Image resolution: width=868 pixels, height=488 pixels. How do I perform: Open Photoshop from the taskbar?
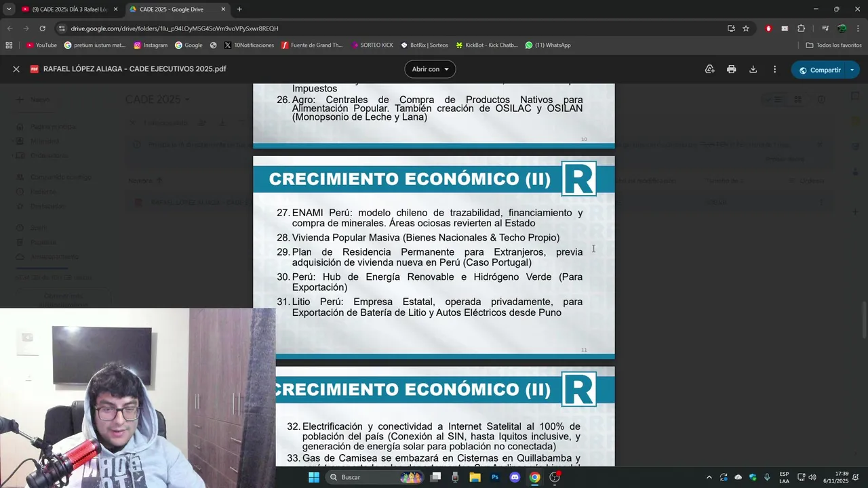tap(495, 477)
